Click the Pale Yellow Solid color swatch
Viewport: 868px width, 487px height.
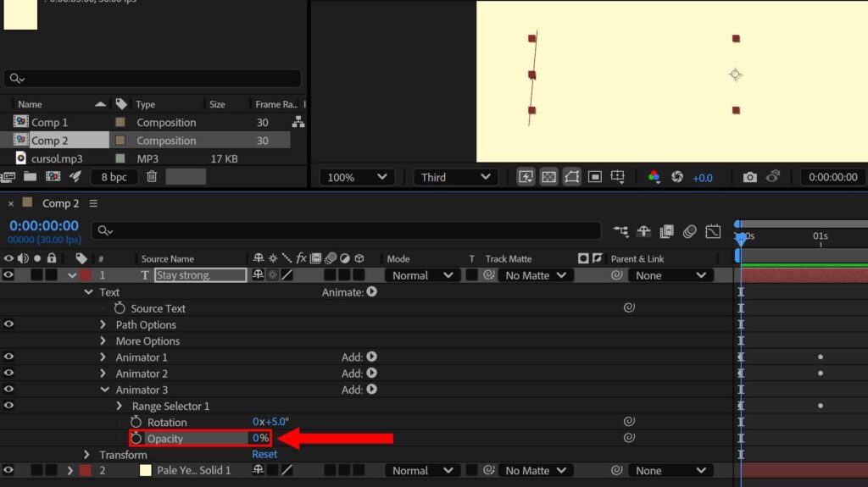tap(146, 470)
